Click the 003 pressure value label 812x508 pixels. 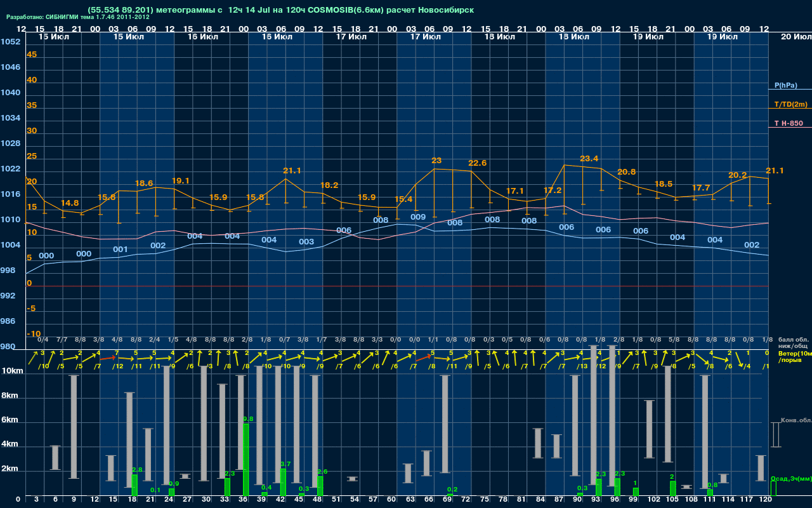(306, 242)
